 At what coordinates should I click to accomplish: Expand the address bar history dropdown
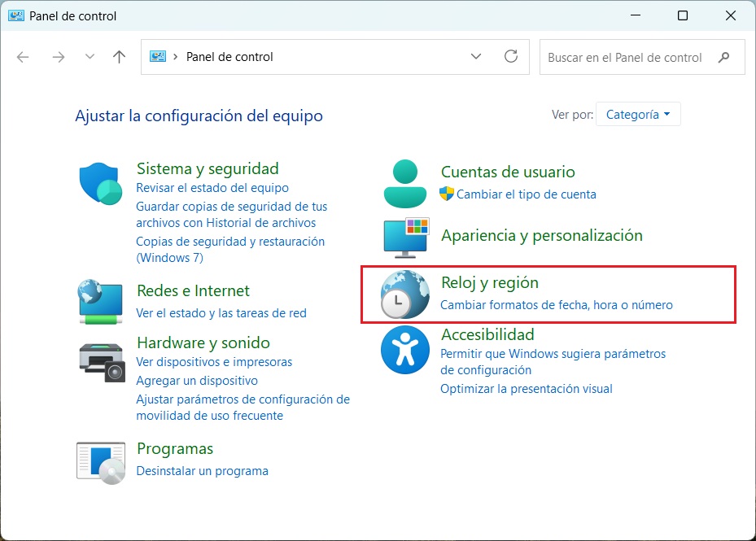pos(476,56)
